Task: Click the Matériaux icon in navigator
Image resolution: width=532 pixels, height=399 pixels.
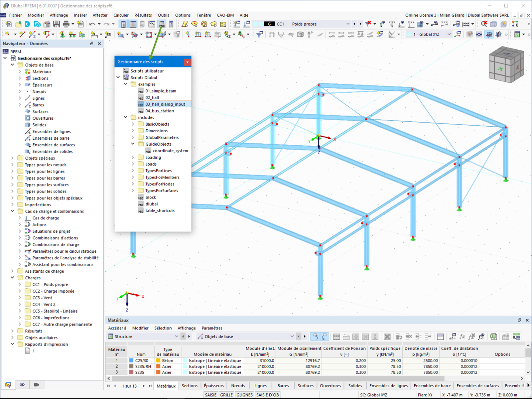Action: coord(28,71)
